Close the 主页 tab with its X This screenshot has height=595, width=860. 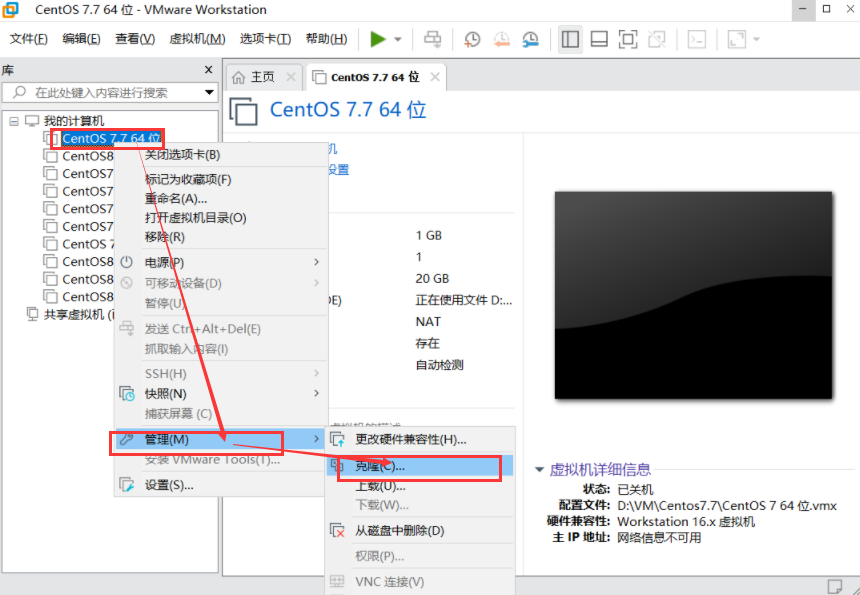point(291,77)
